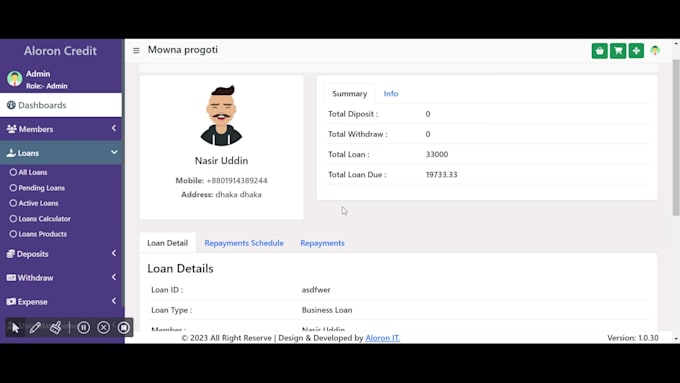Open the Repayments Schedule tab
Screen dimensions: 680x383
(x=244, y=243)
